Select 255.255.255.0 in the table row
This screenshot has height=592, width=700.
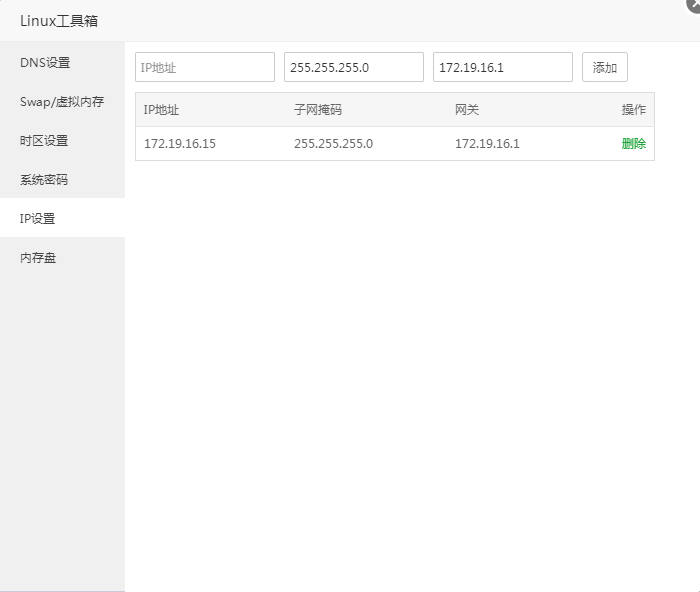pos(333,143)
